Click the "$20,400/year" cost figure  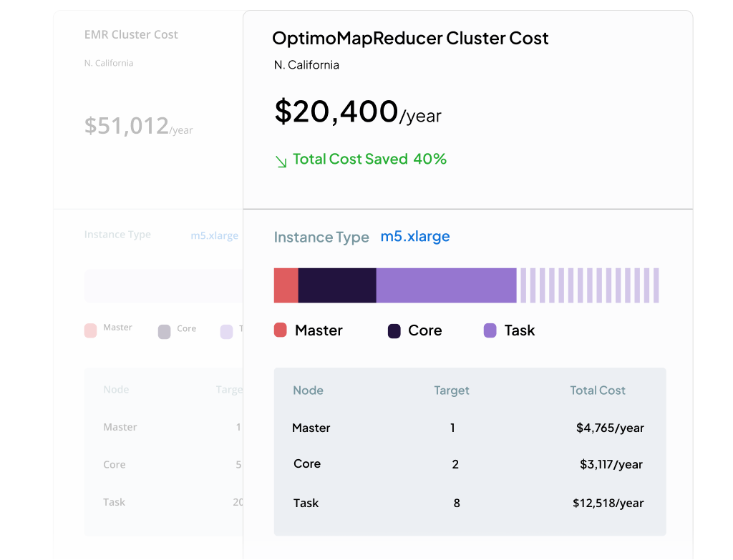click(358, 112)
